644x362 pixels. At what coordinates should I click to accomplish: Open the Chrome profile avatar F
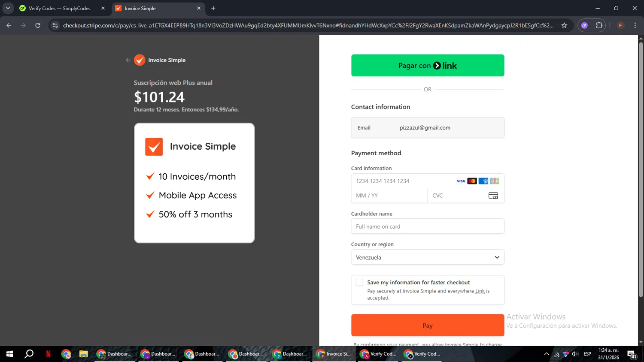[620, 25]
